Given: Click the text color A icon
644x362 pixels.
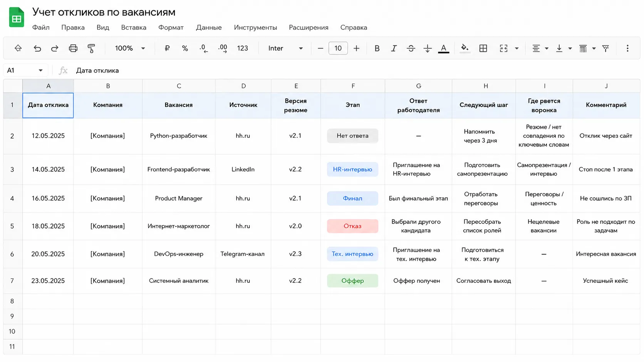Looking at the screenshot, I should (444, 48).
